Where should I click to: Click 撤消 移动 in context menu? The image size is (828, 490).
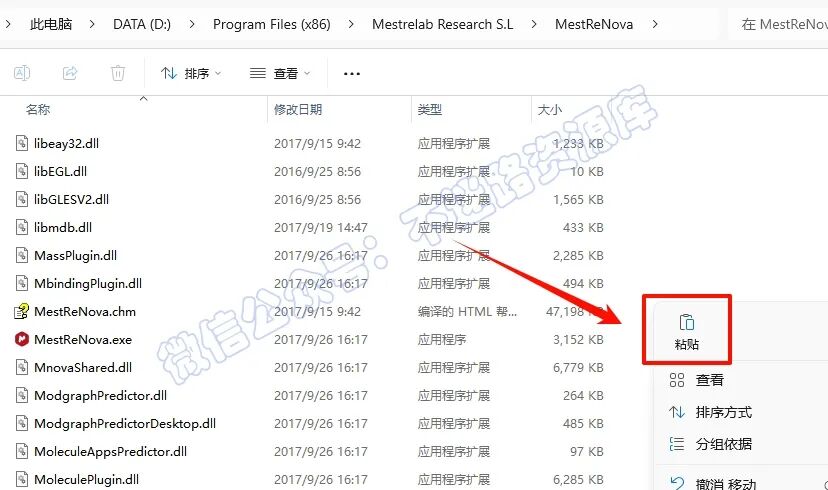coord(712,483)
